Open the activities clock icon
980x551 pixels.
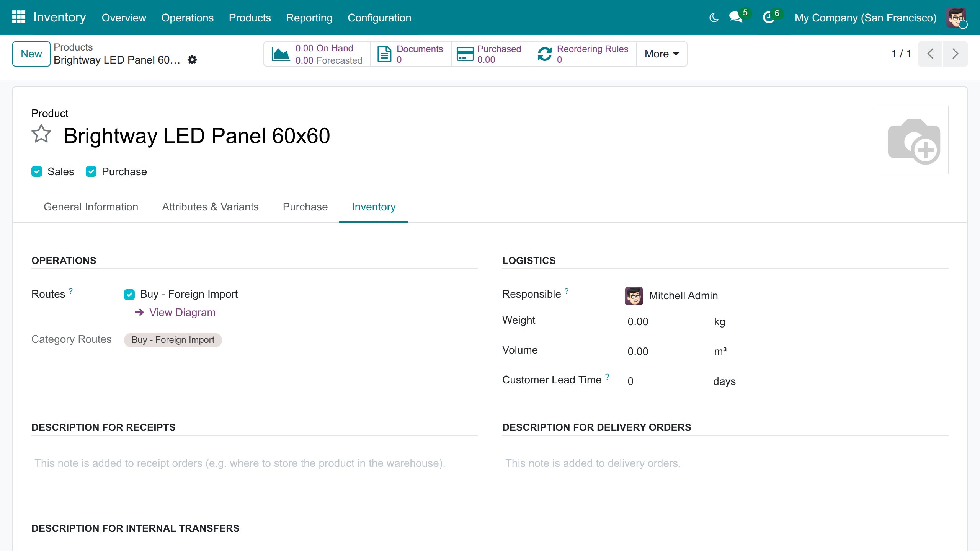coord(769,17)
